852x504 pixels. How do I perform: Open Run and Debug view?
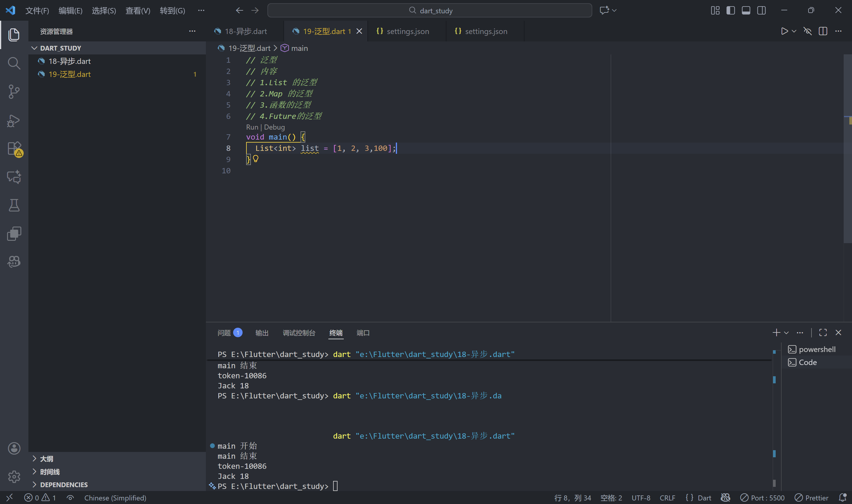[x=14, y=121]
